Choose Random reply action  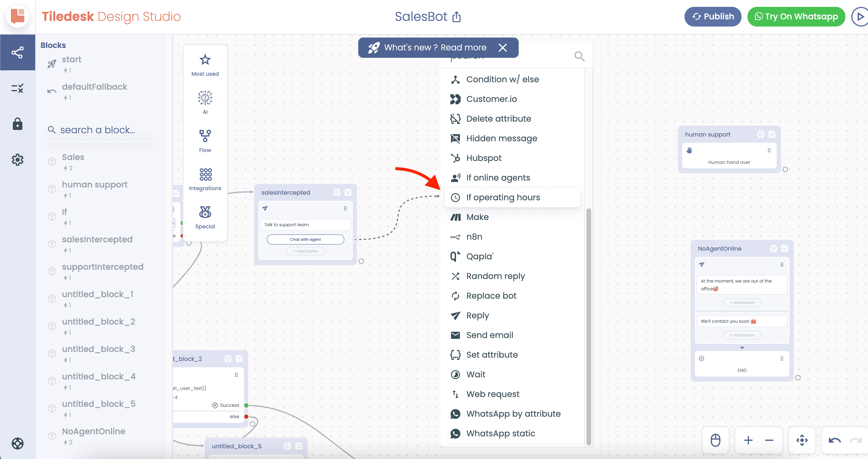pos(512,276)
